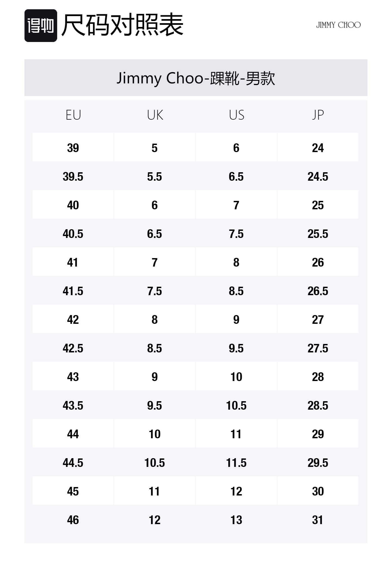Select the Jimmy Choo-踝靴-男款 header banner
The height and width of the screenshot is (565, 392).
coord(196,78)
